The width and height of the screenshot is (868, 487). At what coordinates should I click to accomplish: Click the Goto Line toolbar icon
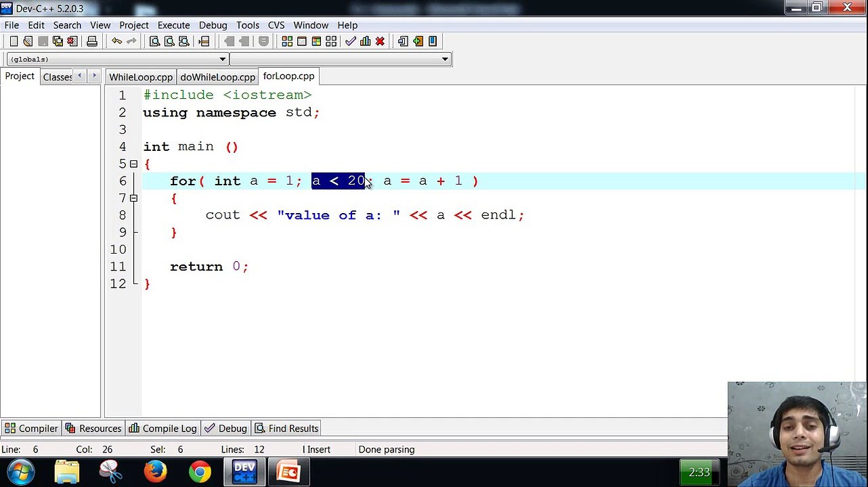204,41
